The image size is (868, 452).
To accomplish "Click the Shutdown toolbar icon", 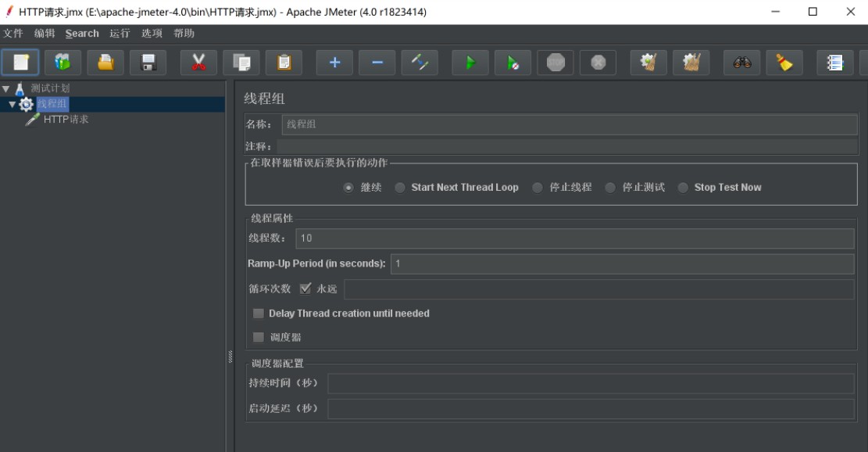I will [598, 62].
